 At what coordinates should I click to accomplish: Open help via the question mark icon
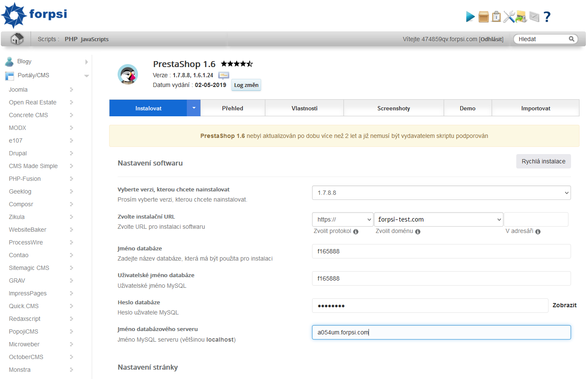[x=547, y=17]
